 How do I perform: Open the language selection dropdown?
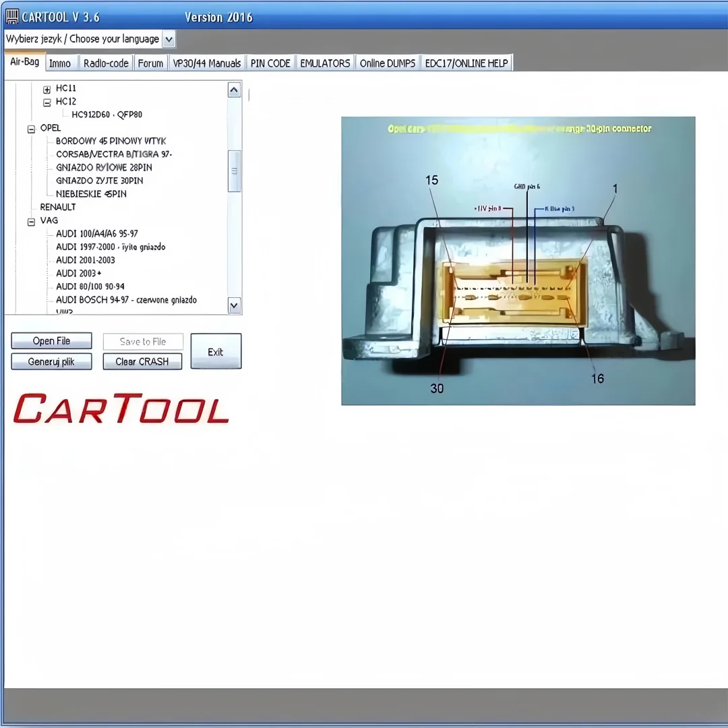pyautogui.click(x=169, y=40)
